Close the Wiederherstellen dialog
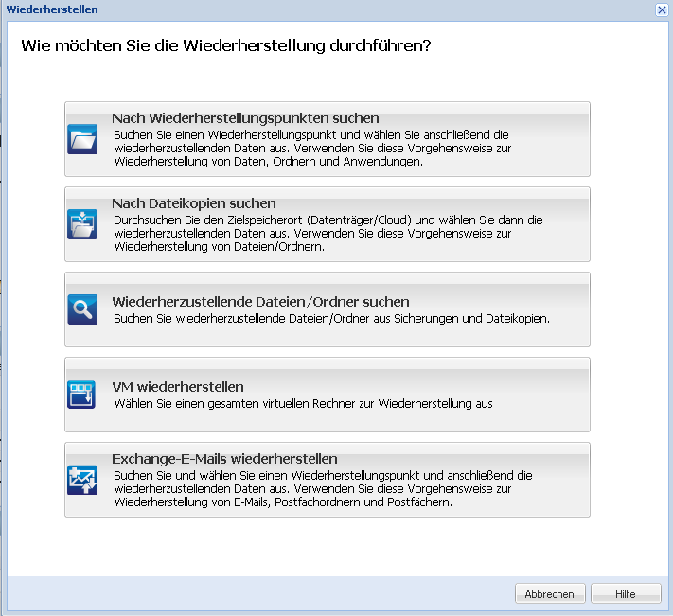673x616 pixels. 662,9
